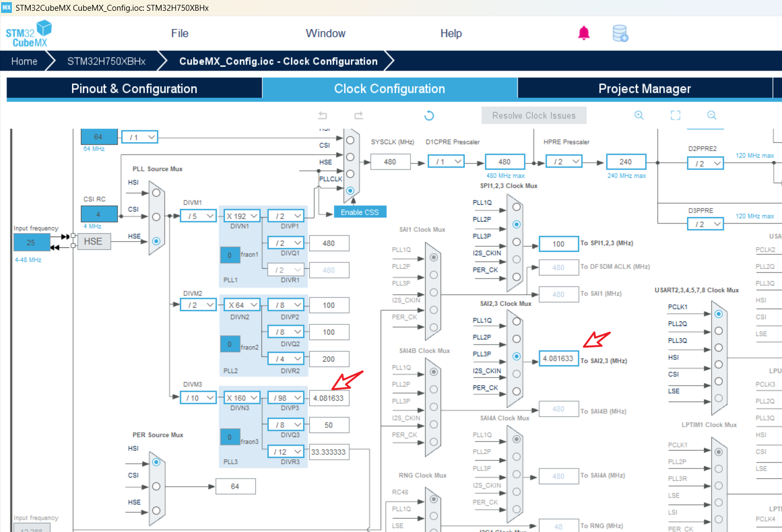Click the fracn3 value field
Image resolution: width=782 pixels, height=532 pixels.
click(x=230, y=437)
